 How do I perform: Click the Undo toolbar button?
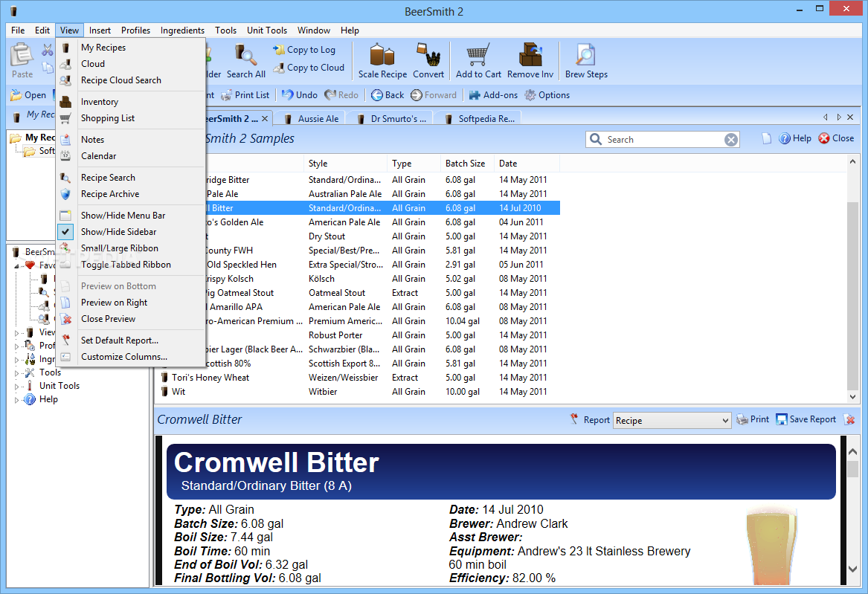300,95
